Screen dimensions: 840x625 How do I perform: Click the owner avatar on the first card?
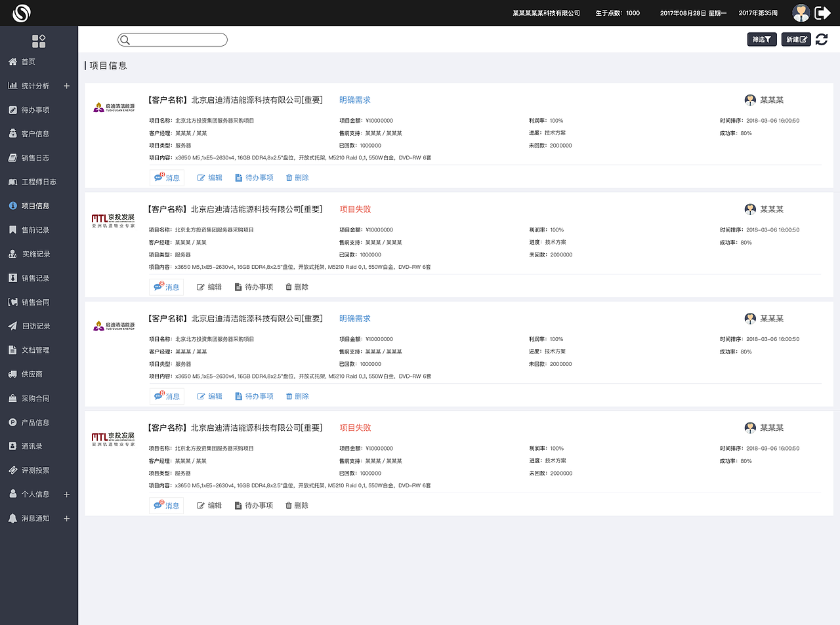[750, 100]
